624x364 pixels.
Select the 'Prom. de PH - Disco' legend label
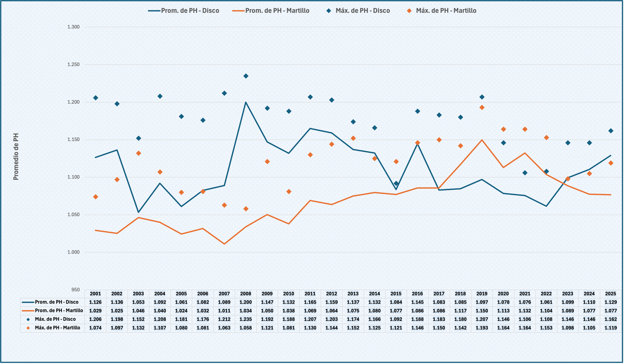tap(190, 11)
